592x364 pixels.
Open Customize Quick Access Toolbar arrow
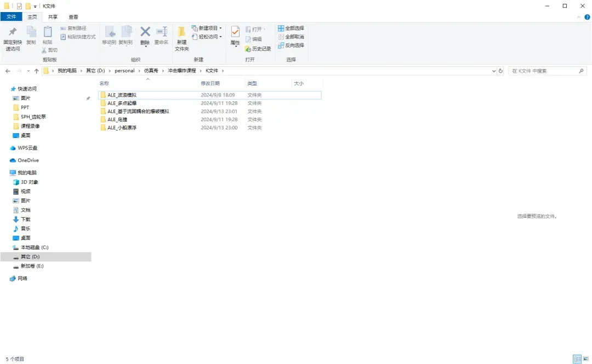click(35, 7)
